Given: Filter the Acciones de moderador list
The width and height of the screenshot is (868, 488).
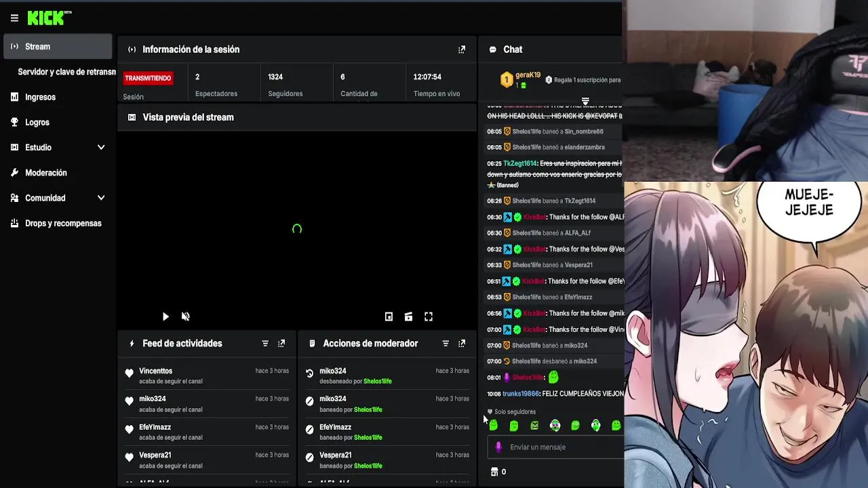Looking at the screenshot, I should (446, 344).
